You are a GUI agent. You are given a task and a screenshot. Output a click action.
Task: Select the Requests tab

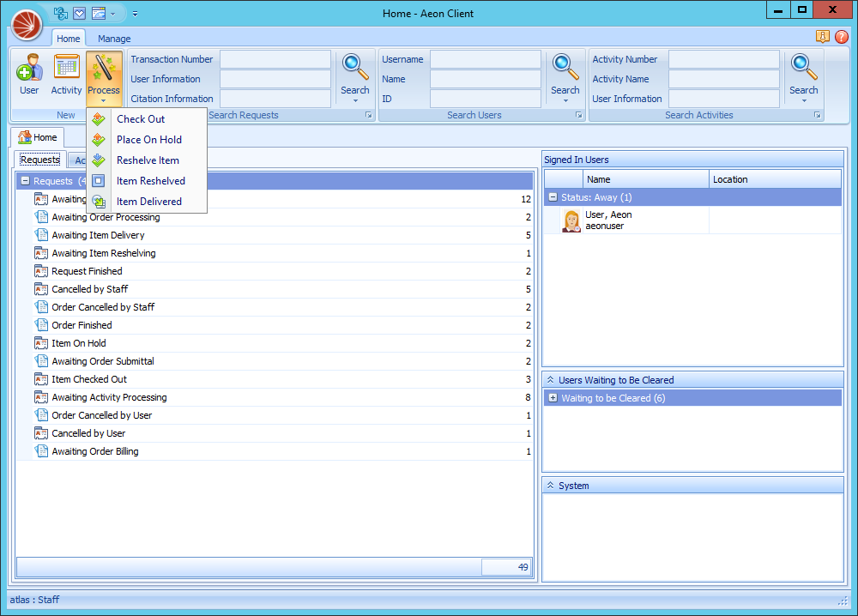tap(39, 159)
